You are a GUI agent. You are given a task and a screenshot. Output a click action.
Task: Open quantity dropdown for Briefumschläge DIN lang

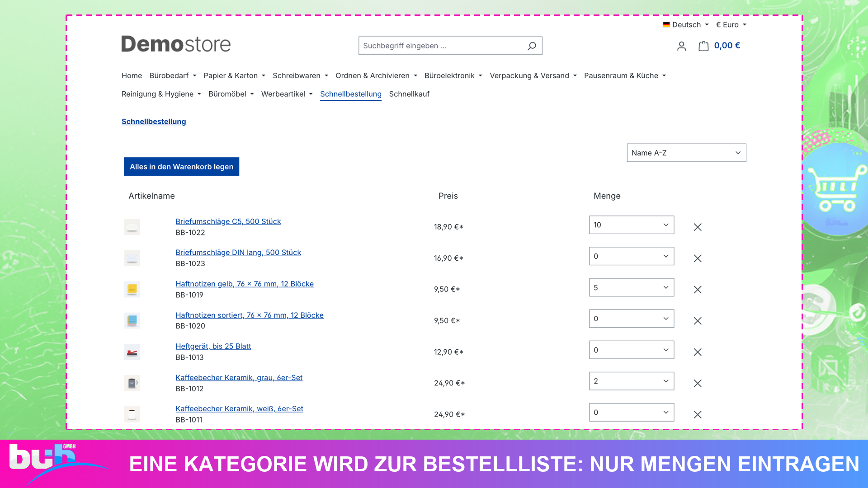632,256
